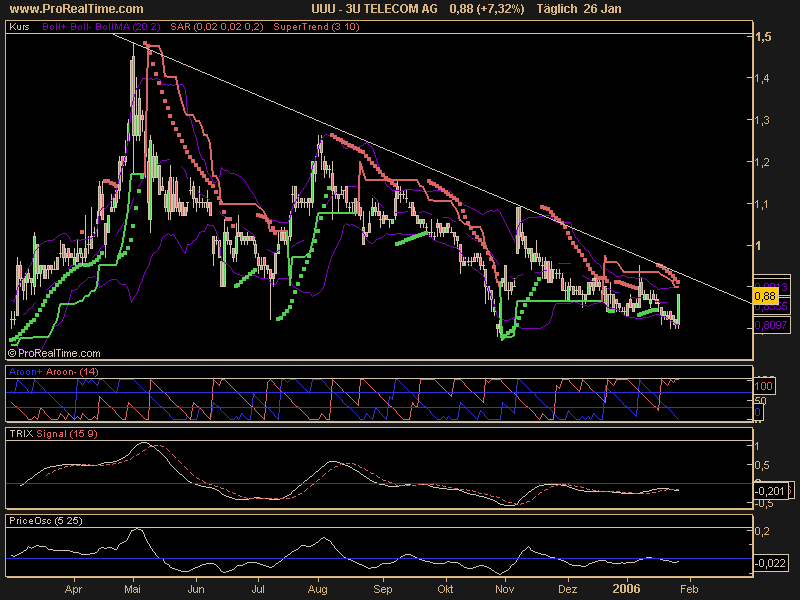Click the UUU - 3U TELECOM AG title
This screenshot has height=600, width=800.
pyautogui.click(x=374, y=9)
